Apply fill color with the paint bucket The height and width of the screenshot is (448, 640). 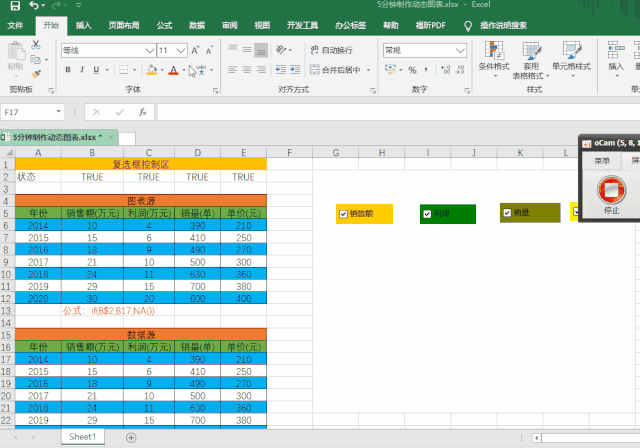152,70
